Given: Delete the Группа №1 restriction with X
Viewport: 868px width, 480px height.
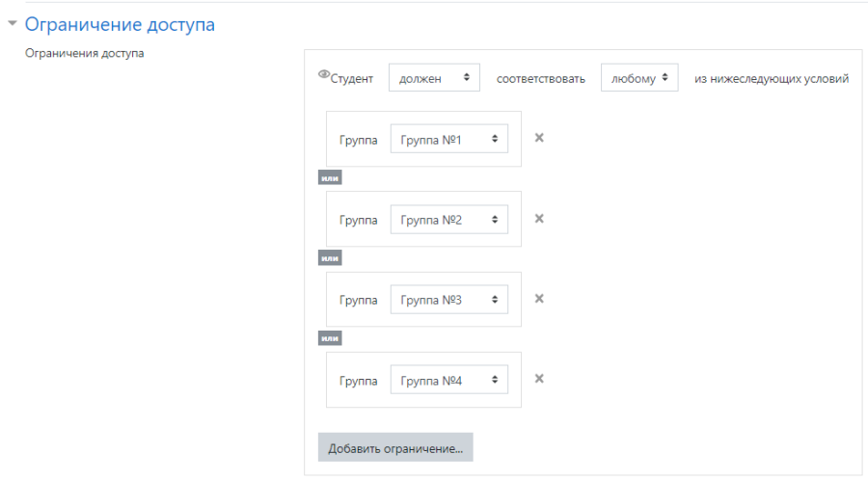Looking at the screenshot, I should pyautogui.click(x=540, y=138).
